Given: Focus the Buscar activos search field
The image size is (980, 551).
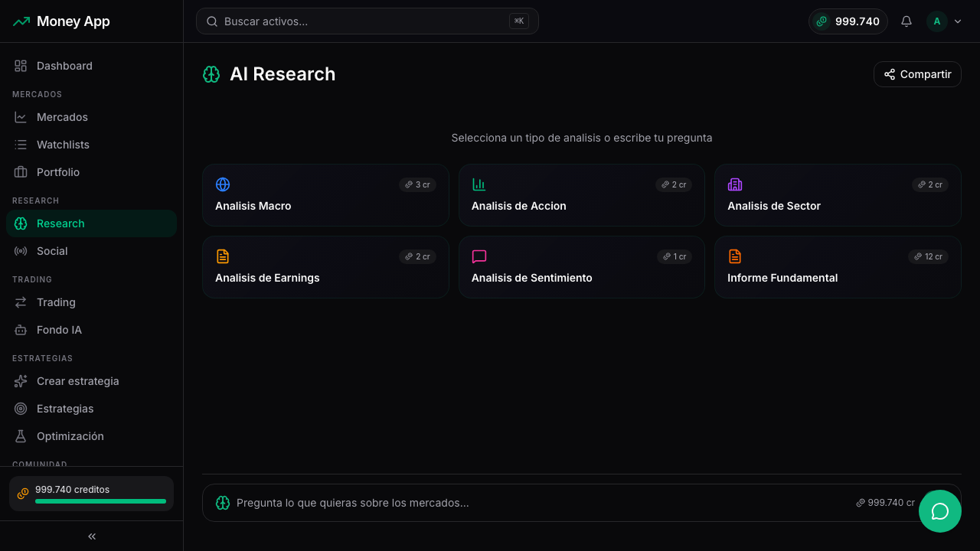Looking at the screenshot, I should 367,21.
